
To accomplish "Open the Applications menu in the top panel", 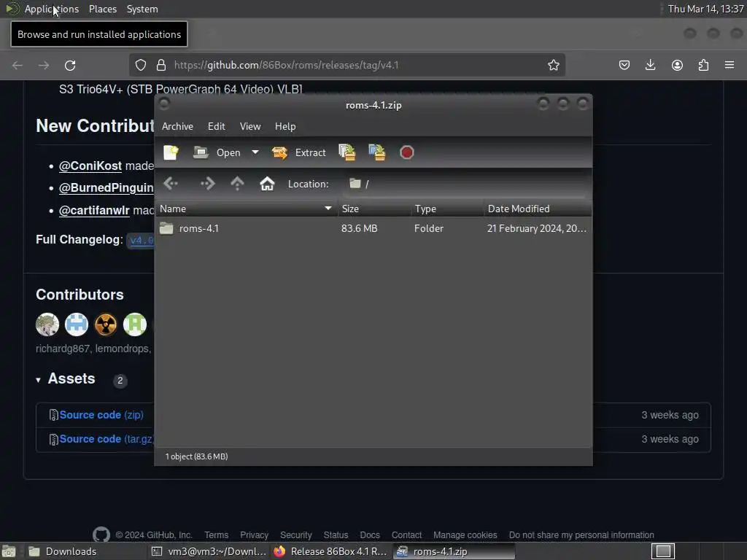I will [x=52, y=9].
